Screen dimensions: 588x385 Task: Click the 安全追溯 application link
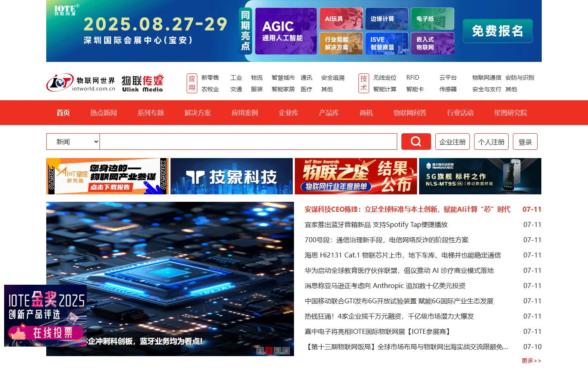pos(333,78)
